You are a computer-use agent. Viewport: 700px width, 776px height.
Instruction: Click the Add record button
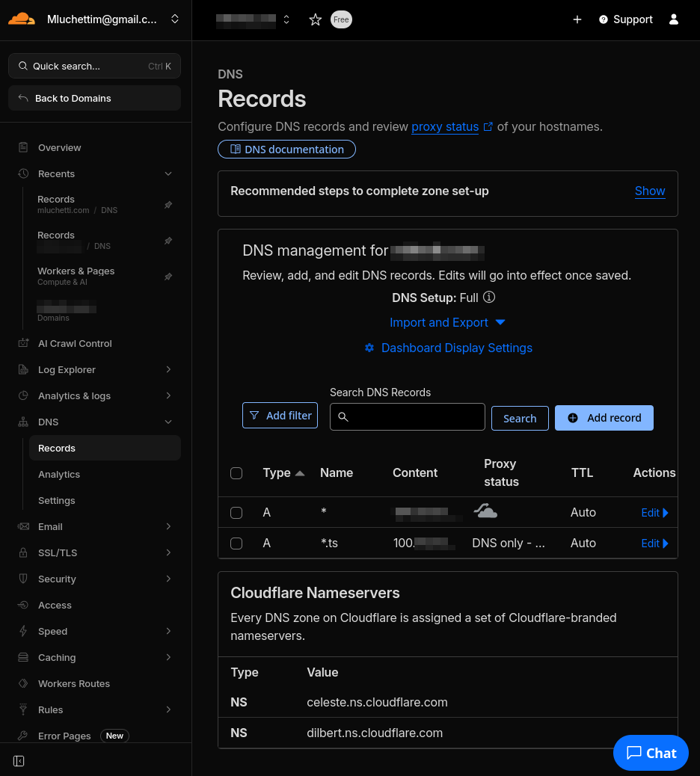(x=604, y=418)
